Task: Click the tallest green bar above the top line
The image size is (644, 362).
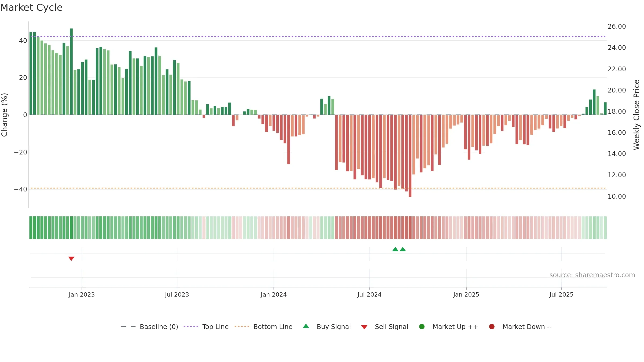Action: [71, 72]
